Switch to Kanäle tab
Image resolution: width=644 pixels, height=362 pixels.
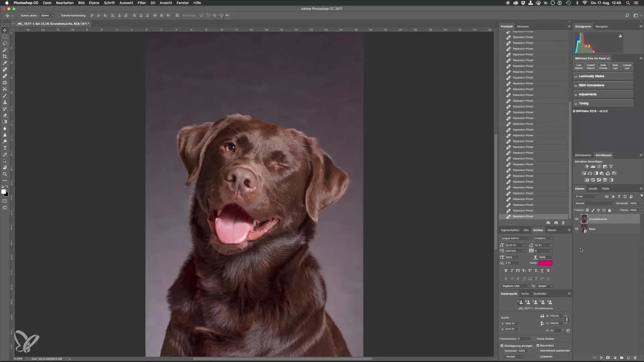[593, 189]
